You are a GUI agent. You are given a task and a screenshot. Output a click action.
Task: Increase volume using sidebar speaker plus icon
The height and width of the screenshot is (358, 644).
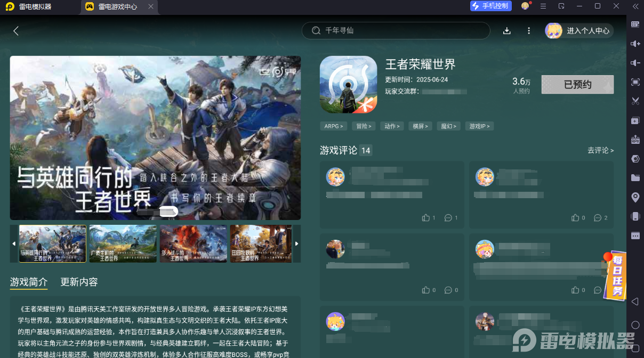(635, 44)
